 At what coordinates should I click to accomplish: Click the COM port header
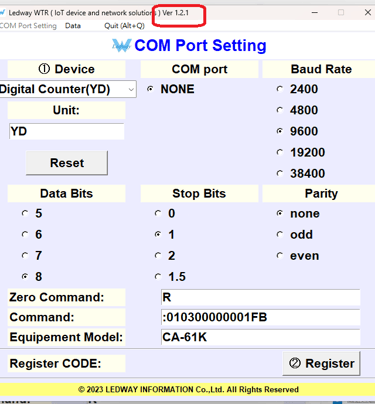click(x=199, y=69)
